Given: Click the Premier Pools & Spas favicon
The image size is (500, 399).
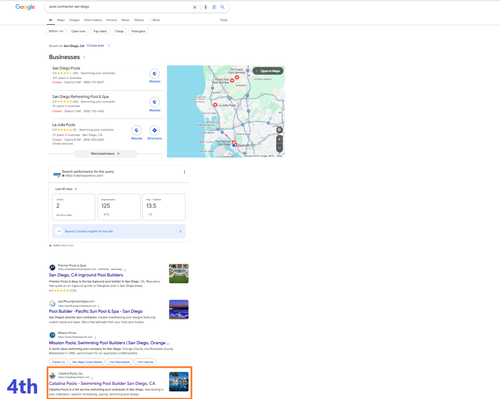Looking at the screenshot, I should pyautogui.click(x=52, y=267).
